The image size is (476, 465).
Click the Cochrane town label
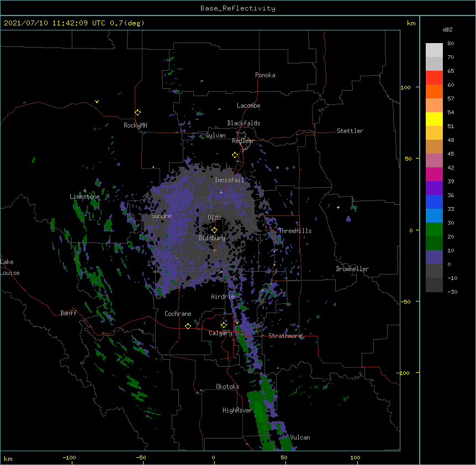(178, 314)
